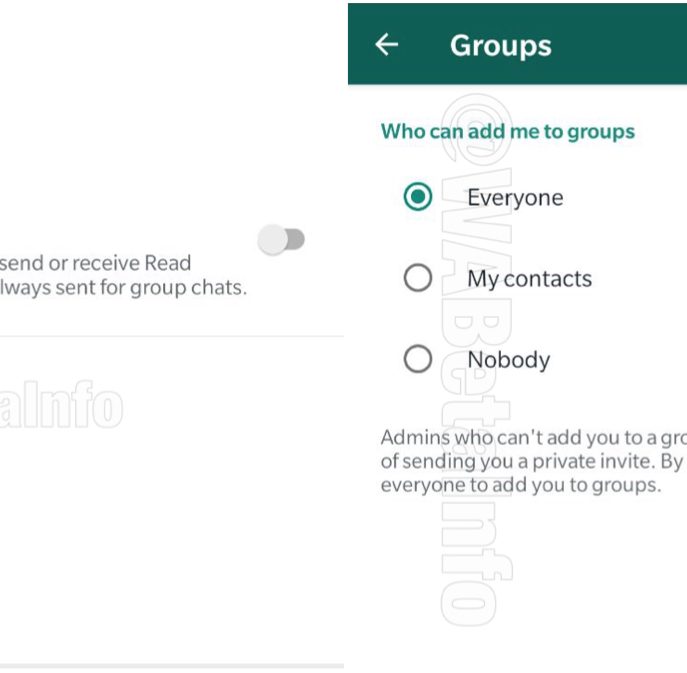The height and width of the screenshot is (673, 687).
Task: Click the "of sending you a private invite" line
Action: pos(531,461)
